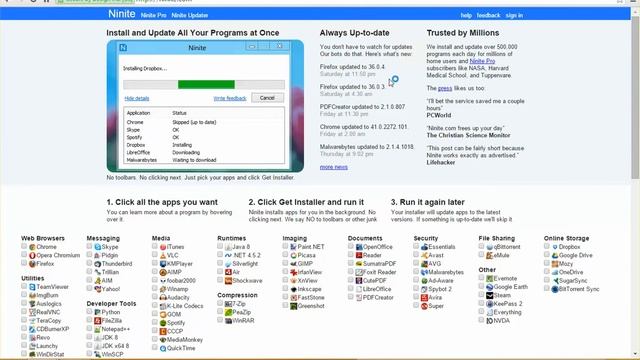Click Cancel in the installer preview
Viewport: 640px width, 360px height.
267,98
